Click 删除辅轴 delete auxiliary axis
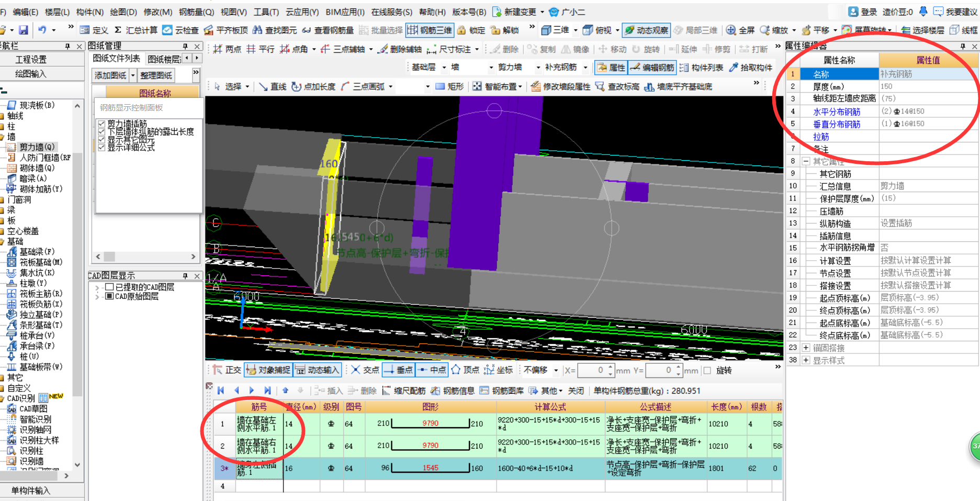 (x=400, y=49)
